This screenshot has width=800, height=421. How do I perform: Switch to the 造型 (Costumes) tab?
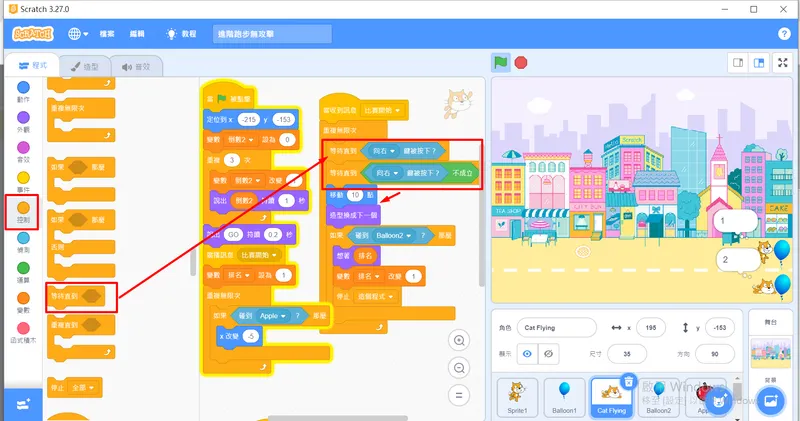pyautogui.click(x=85, y=66)
